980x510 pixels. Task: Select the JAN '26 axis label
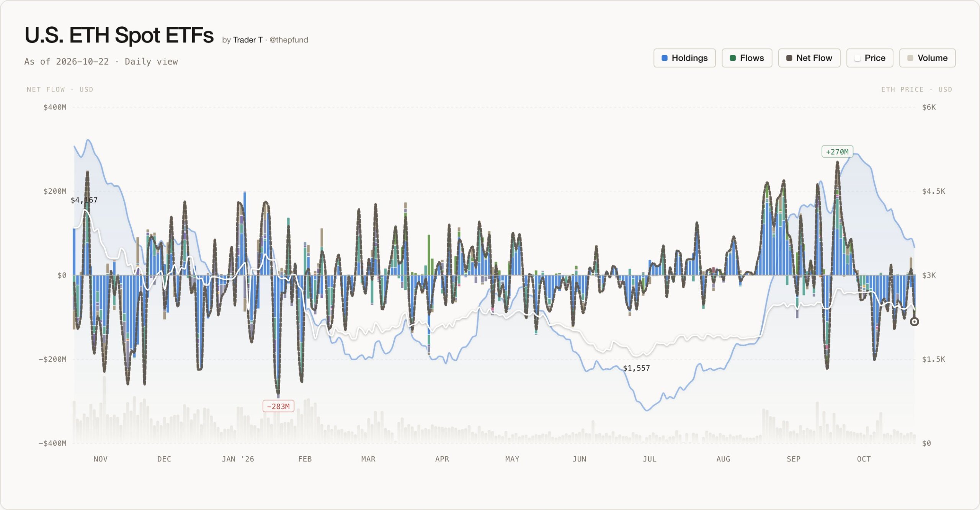pos(238,459)
